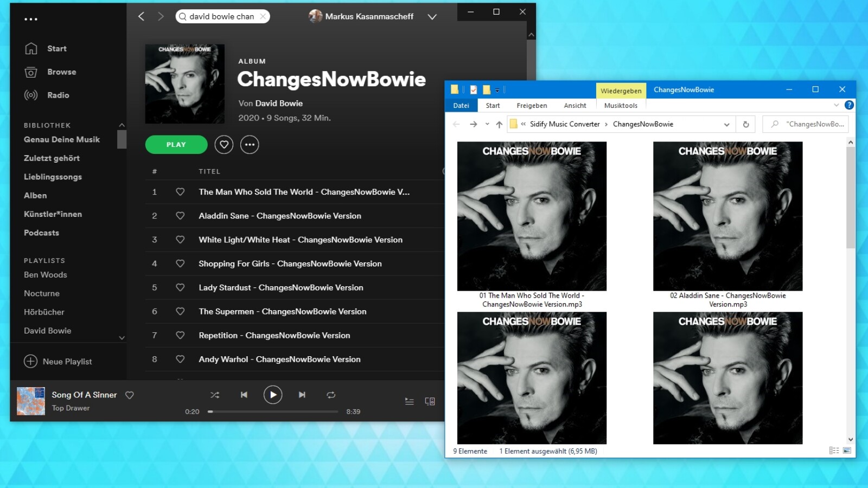Open Musiktools ribbon tab
This screenshot has height=488, width=868.
[621, 106]
